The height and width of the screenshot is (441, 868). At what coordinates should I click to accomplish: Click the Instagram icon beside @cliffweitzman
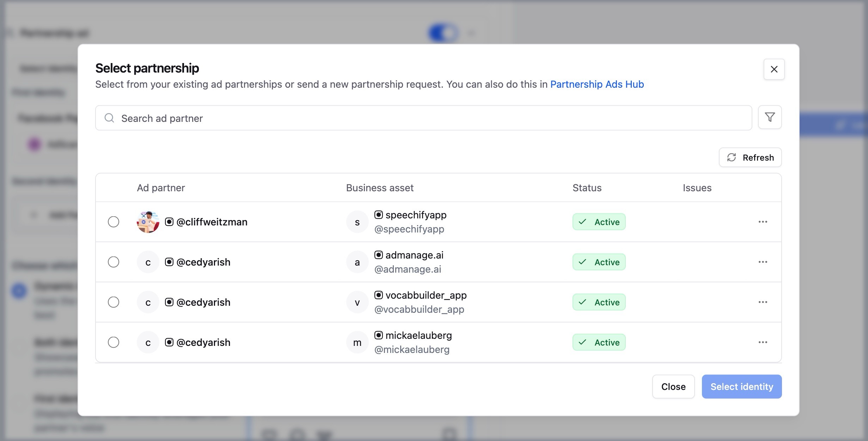point(169,222)
